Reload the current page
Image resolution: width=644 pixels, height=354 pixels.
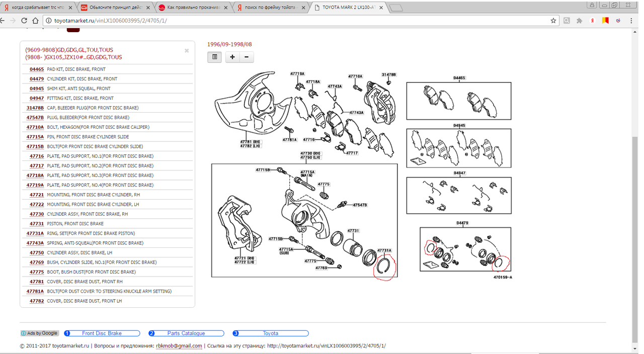24,21
